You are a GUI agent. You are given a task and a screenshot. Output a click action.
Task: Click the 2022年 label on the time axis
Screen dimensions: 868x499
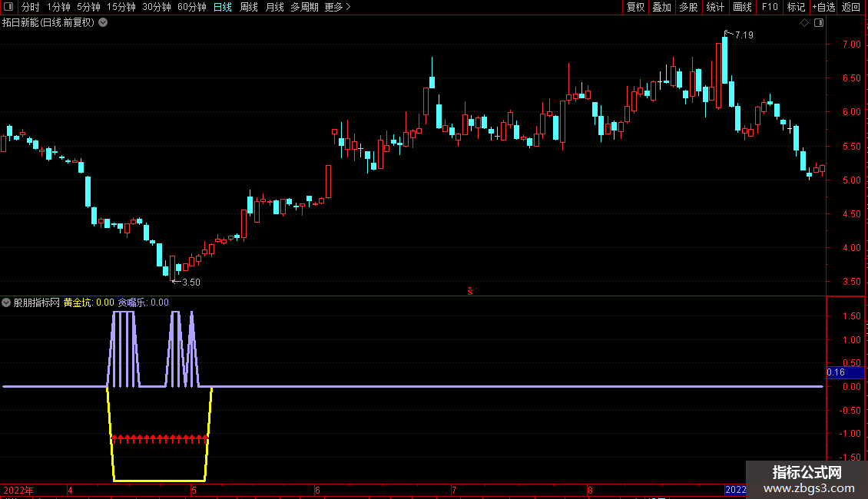pos(18,490)
